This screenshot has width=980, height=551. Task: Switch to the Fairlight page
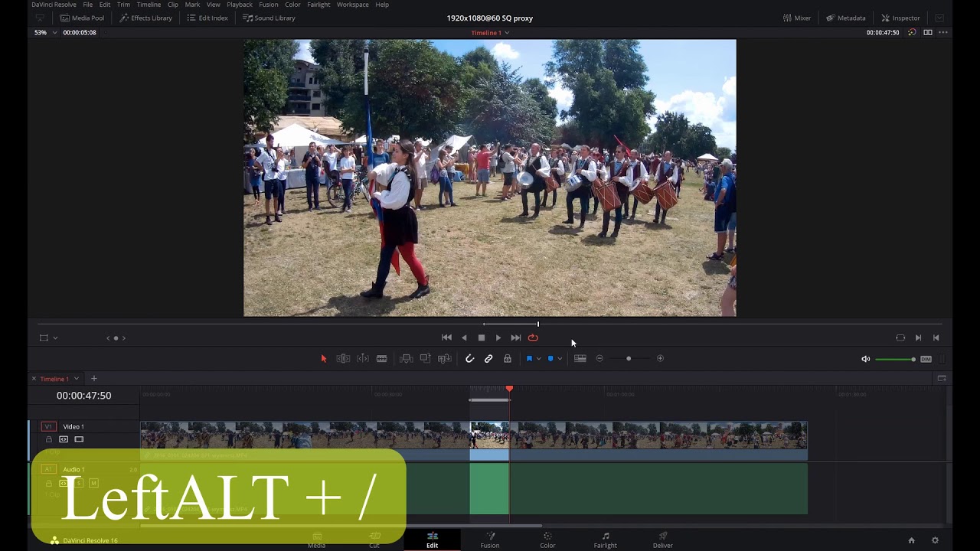tap(605, 540)
